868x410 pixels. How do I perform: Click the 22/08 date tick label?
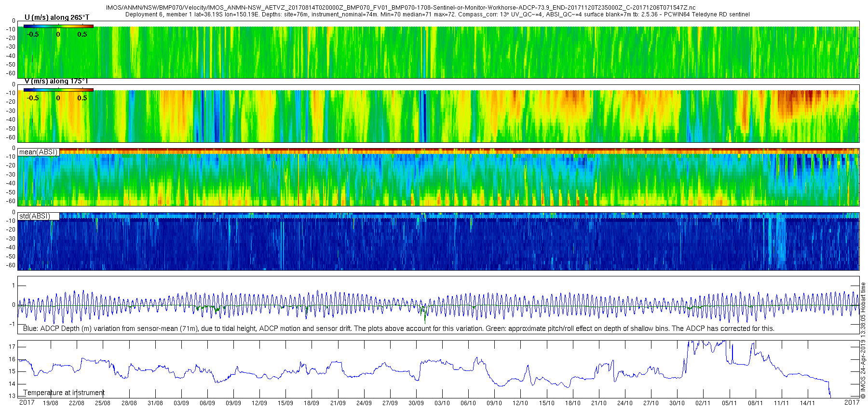coord(77,403)
